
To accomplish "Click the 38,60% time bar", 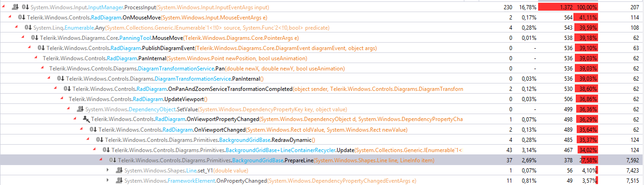I will (x=586, y=89).
